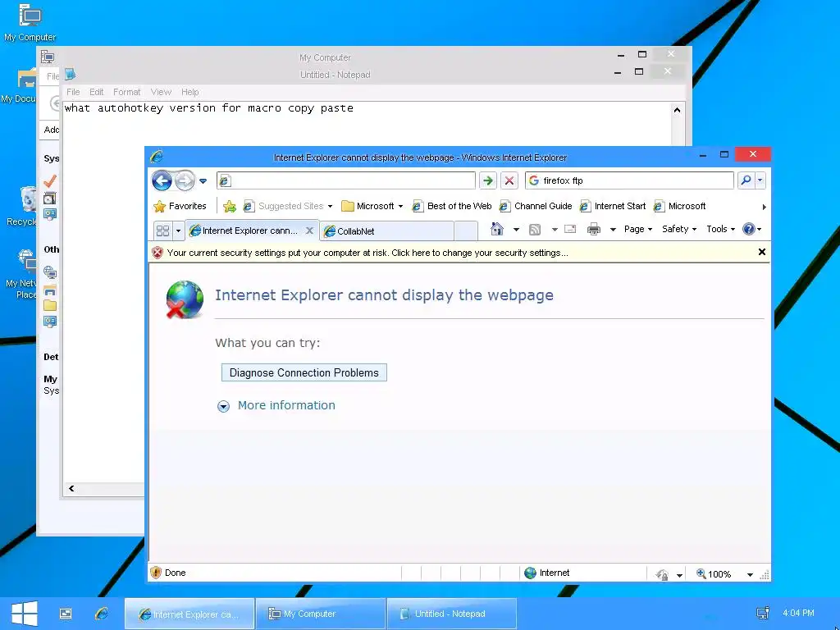Click in the Notepad text line
Viewport: 840px width, 630px height.
click(x=209, y=108)
